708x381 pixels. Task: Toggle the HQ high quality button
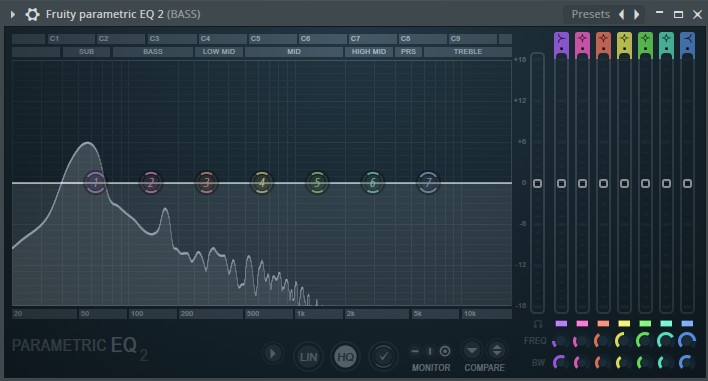tap(346, 357)
